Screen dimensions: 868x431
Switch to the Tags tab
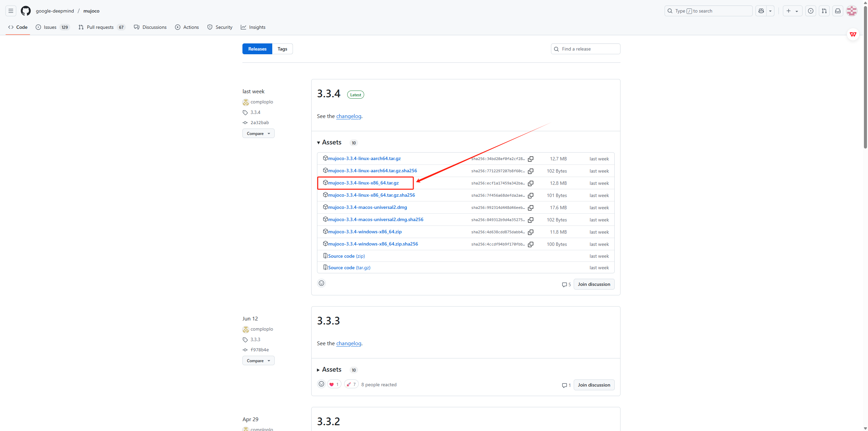pyautogui.click(x=282, y=49)
